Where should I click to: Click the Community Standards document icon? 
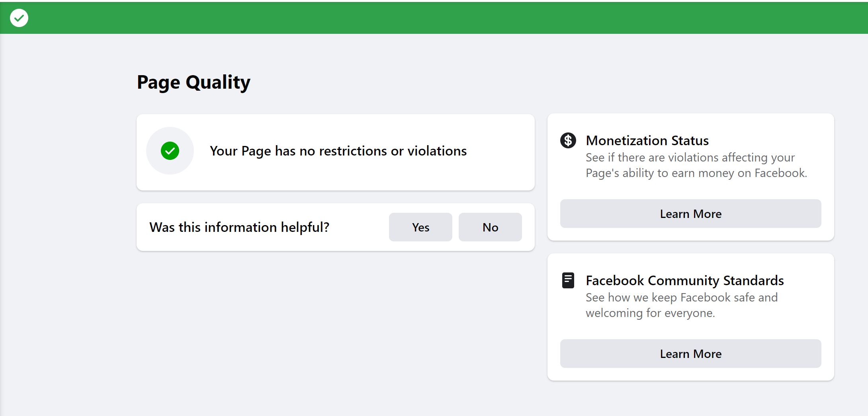568,280
